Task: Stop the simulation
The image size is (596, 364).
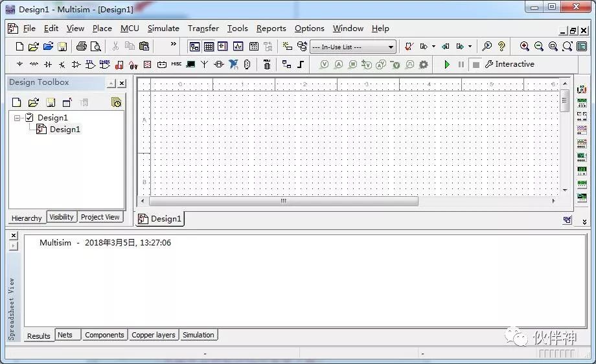Action: coord(476,65)
